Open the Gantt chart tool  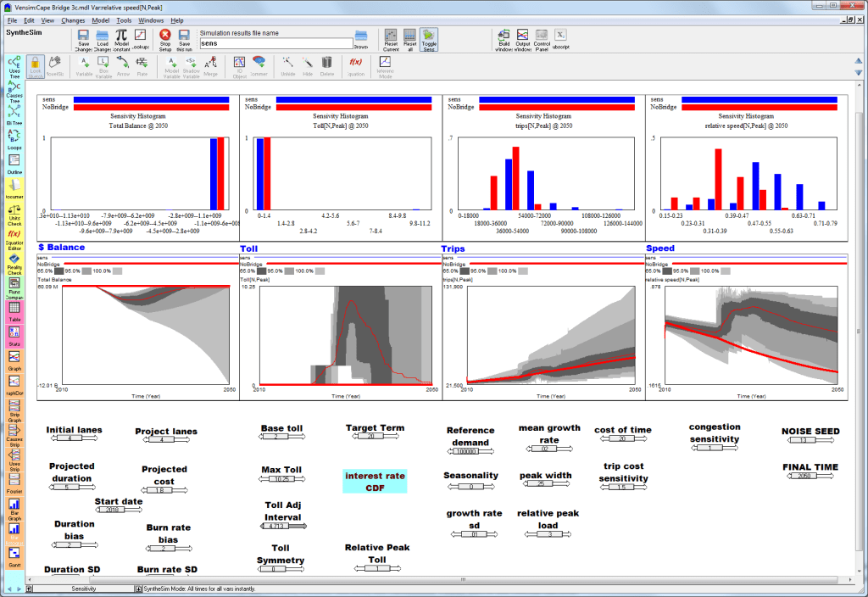click(x=14, y=557)
